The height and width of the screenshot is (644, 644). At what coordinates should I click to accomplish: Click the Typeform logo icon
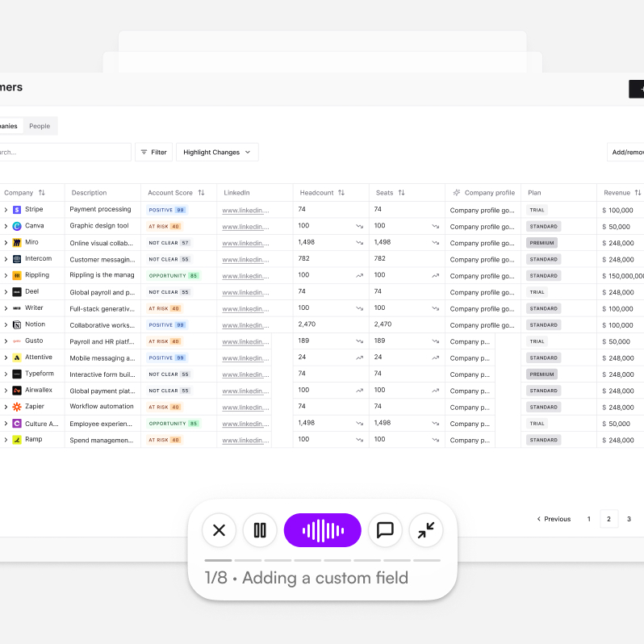(17, 374)
